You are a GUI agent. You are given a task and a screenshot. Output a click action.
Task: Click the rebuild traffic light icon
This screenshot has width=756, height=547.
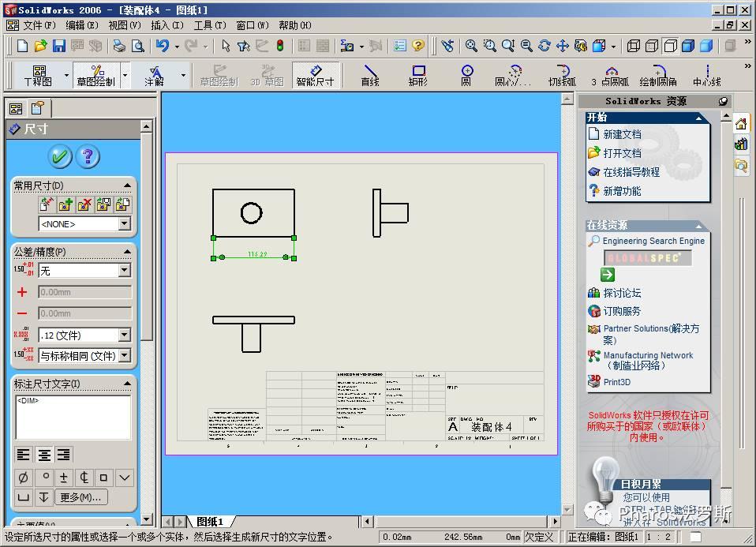(x=280, y=47)
